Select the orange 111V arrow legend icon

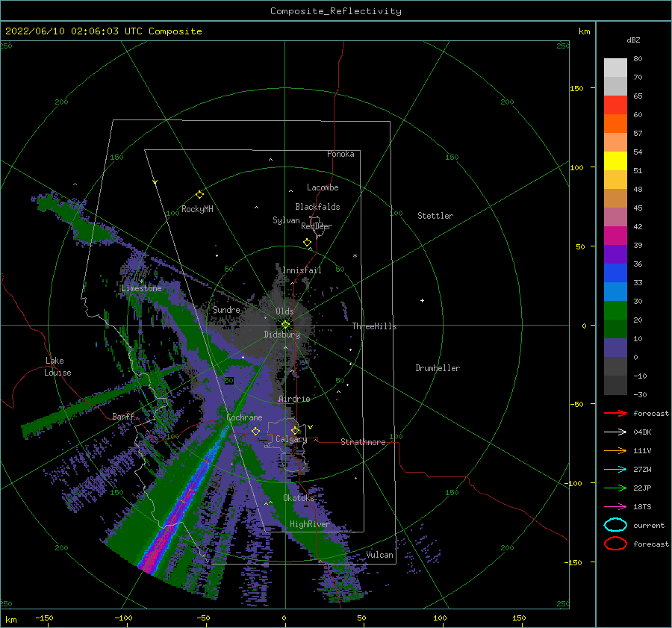[x=615, y=450]
